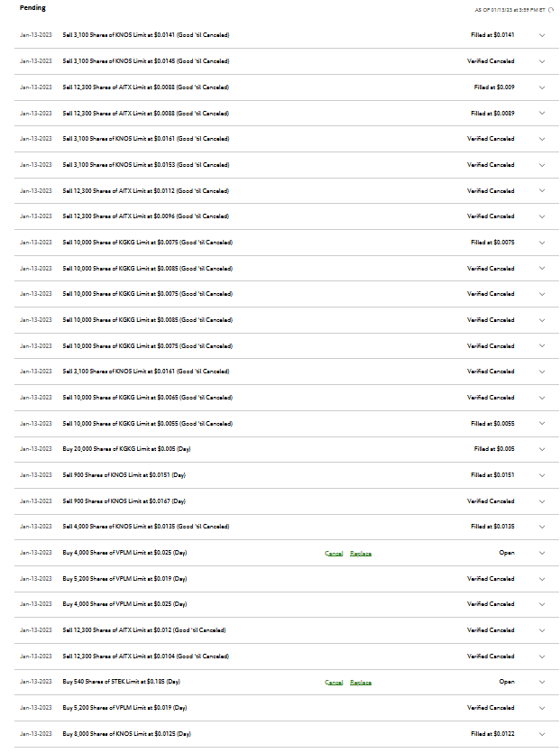Expand 900 KNOS order filled at $0.0151
Image resolution: width=560 pixels, height=753 pixels.
[542, 475]
